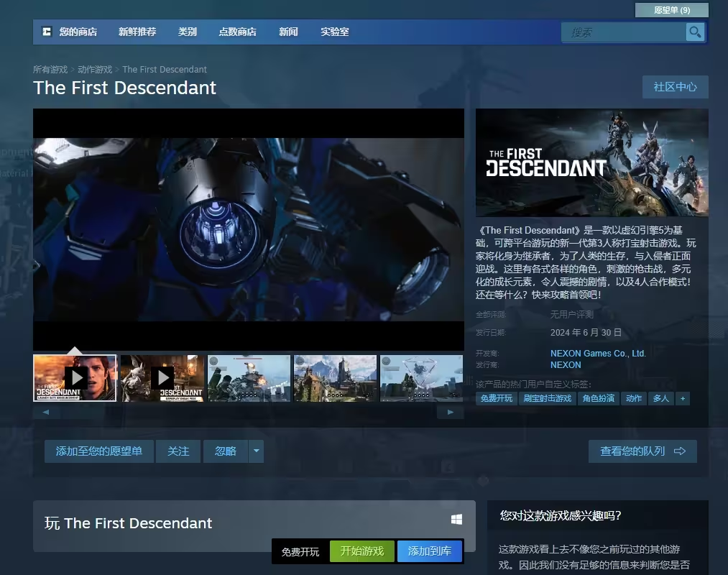Viewport: 728px width, 575px height.
Task: Click the Steam store logo icon
Action: point(47,32)
